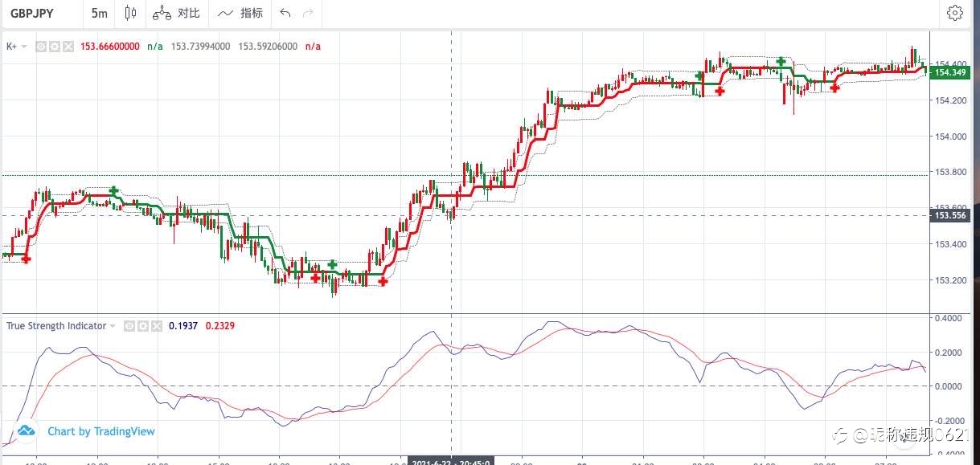Redo the last chart action

pyautogui.click(x=309, y=13)
